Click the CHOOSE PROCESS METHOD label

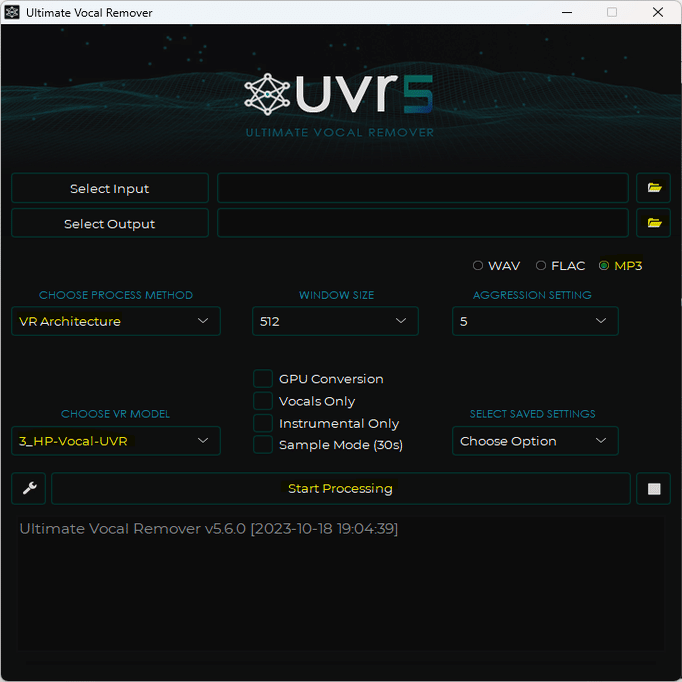116,295
